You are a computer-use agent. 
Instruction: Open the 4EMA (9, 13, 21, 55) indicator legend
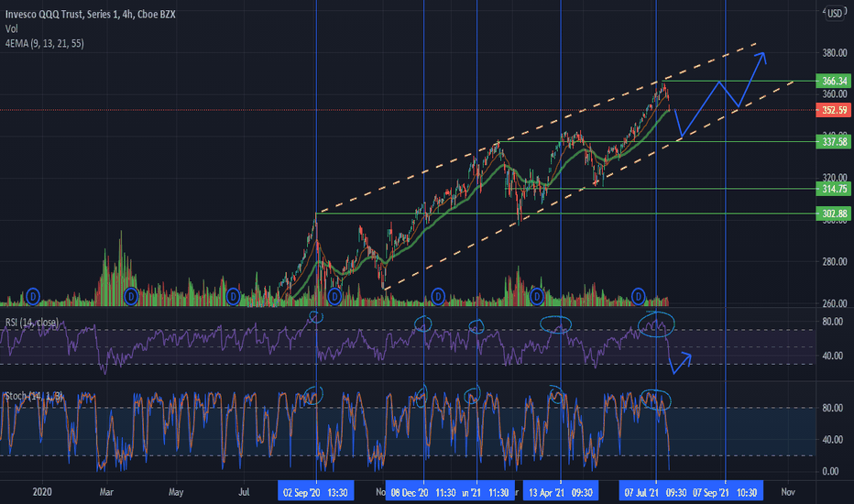45,44
